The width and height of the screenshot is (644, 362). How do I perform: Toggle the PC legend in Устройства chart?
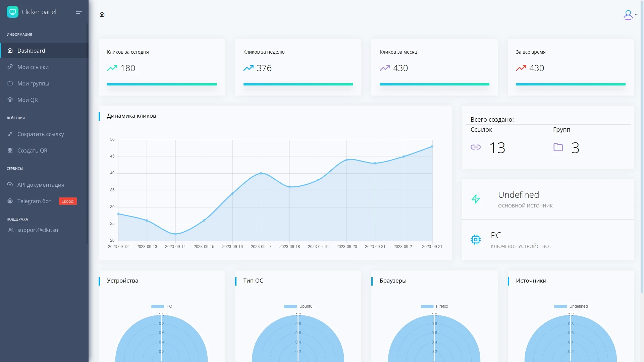[x=162, y=306]
